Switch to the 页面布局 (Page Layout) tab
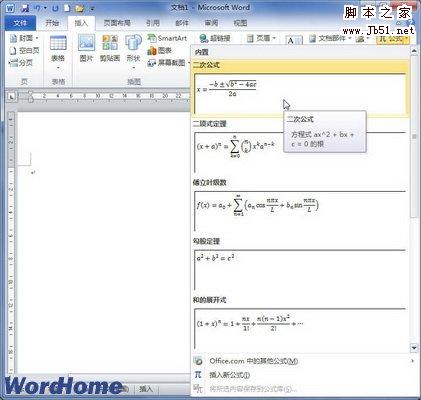 click(117, 23)
